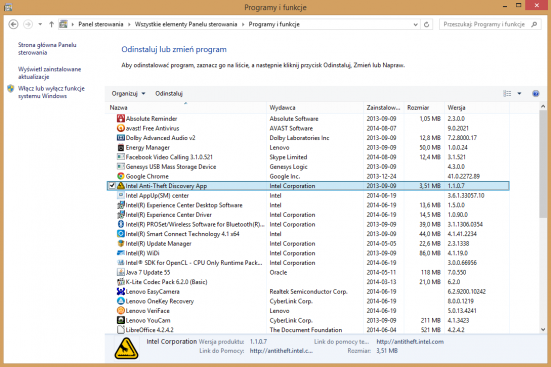Expand the address bar history dropdown
Screen dimensions: 551x367
point(415,24)
